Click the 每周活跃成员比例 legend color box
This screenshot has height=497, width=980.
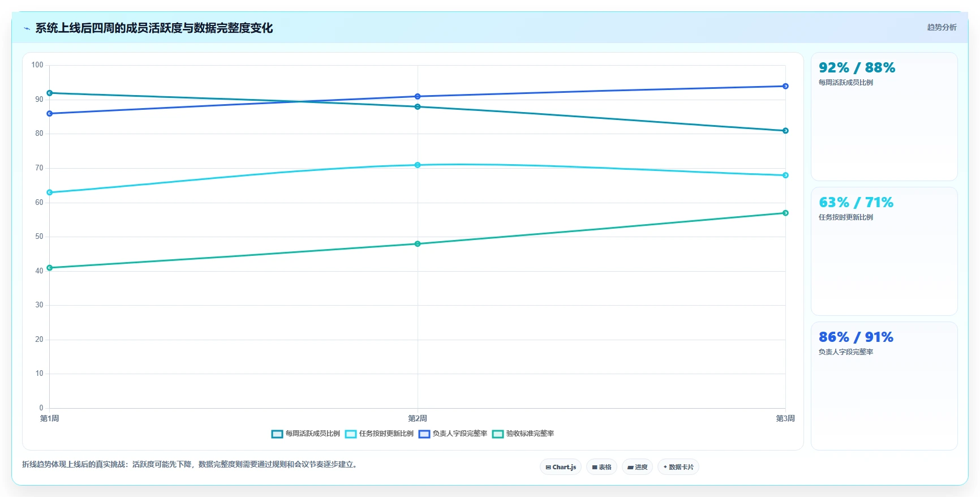pyautogui.click(x=277, y=434)
